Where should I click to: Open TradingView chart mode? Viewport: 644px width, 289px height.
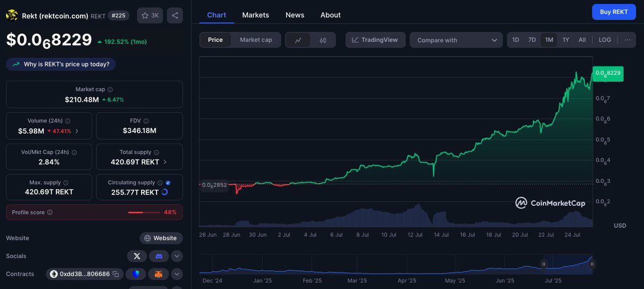375,40
